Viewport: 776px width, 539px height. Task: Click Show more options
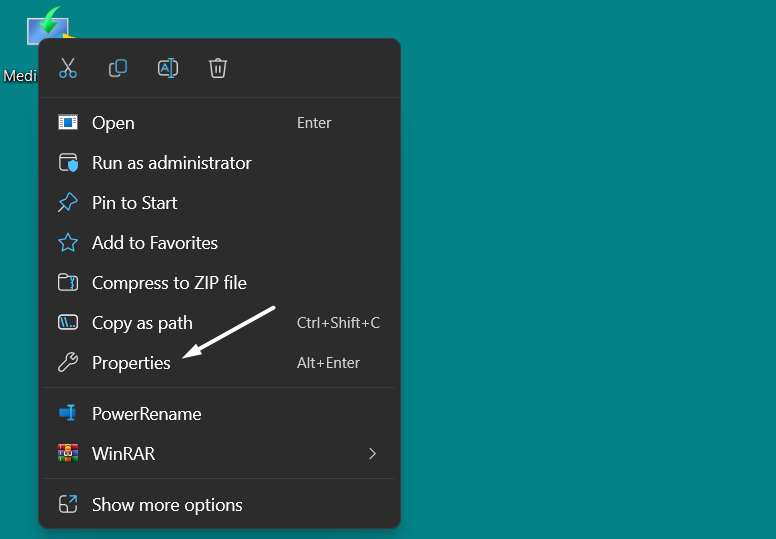click(x=167, y=505)
